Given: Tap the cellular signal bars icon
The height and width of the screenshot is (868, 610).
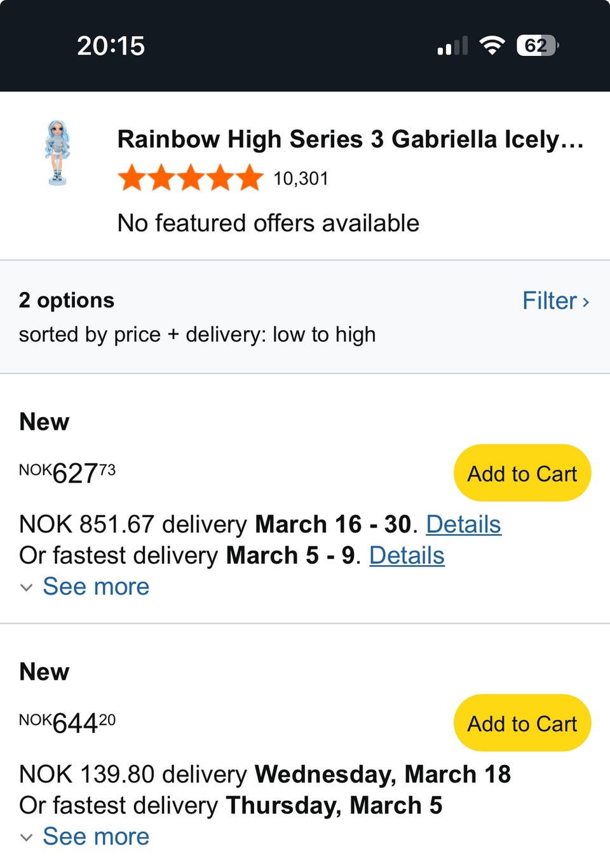Looking at the screenshot, I should click(x=452, y=46).
